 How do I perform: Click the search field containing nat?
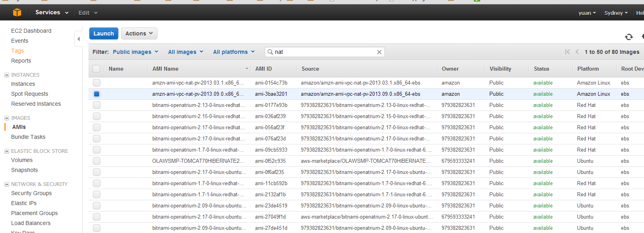[324, 52]
